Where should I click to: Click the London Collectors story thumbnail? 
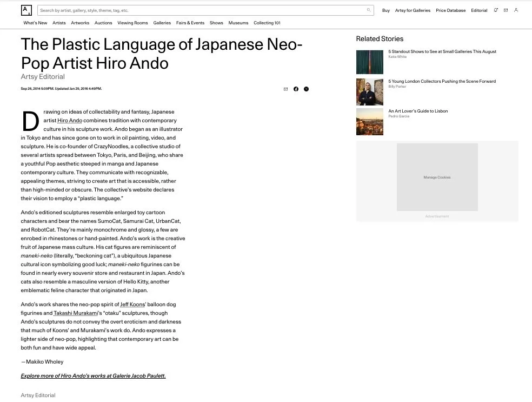coord(369,92)
